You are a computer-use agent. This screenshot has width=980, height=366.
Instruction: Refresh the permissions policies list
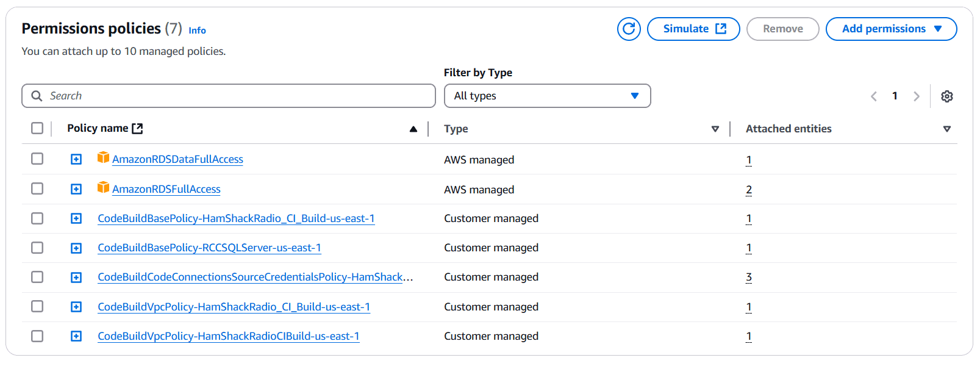click(x=629, y=29)
